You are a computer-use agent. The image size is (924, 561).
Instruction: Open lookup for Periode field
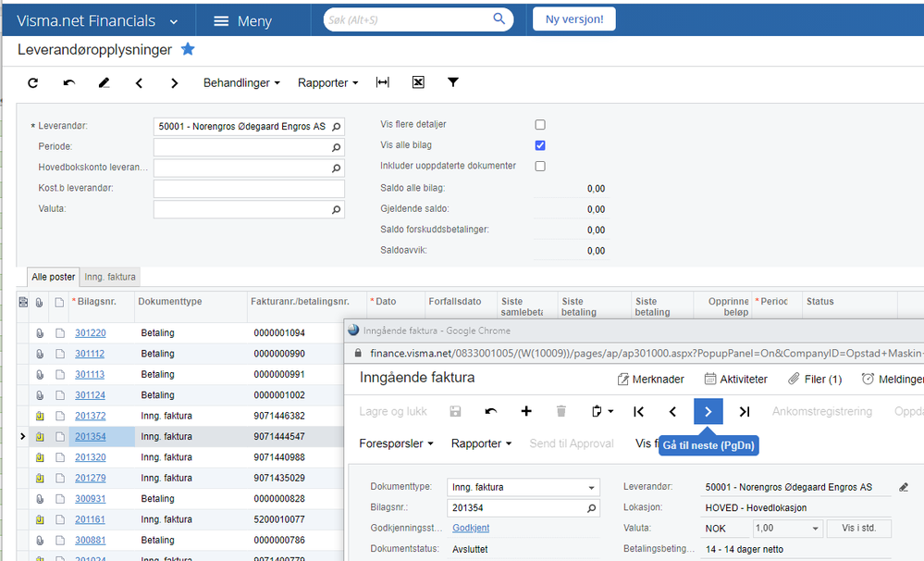[336, 147]
